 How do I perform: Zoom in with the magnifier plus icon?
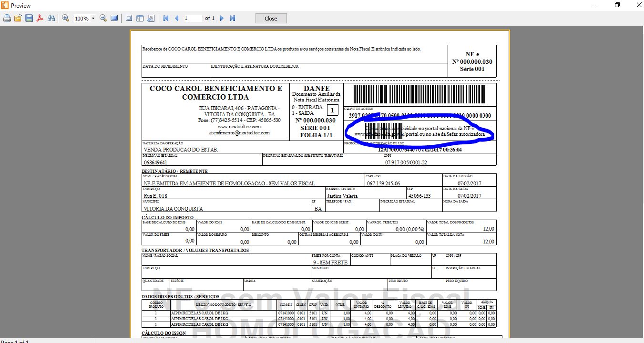pos(65,19)
